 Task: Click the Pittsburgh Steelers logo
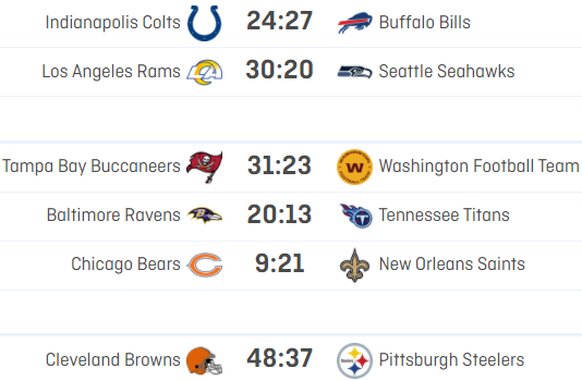(x=355, y=360)
